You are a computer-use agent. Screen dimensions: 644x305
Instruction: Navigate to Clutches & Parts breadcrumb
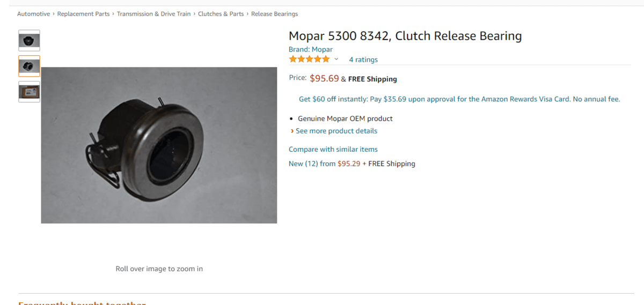tap(221, 14)
